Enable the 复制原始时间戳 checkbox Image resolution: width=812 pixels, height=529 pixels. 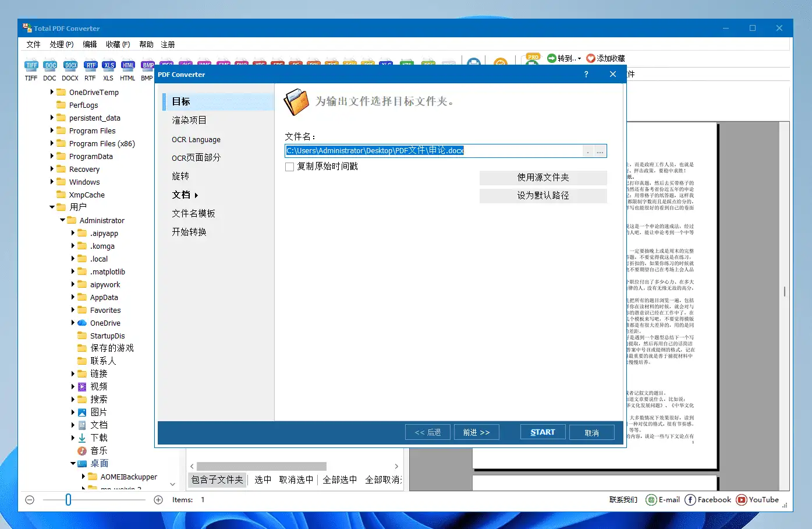(289, 167)
